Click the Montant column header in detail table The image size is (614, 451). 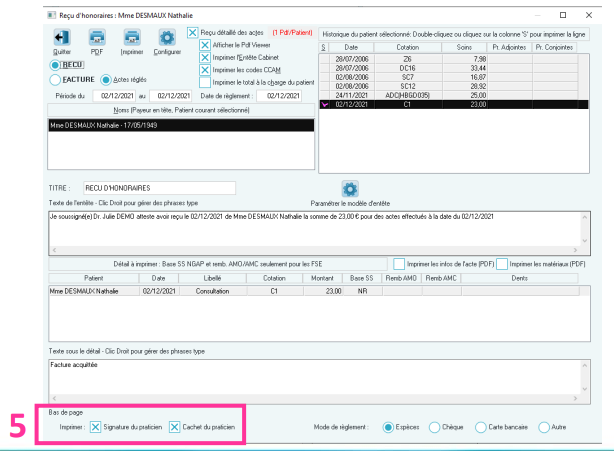click(322, 278)
